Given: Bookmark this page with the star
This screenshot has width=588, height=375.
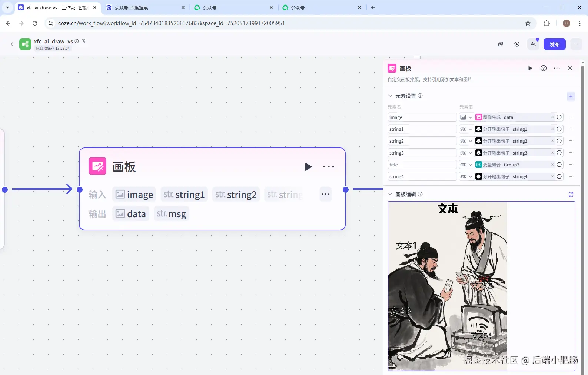Looking at the screenshot, I should 528,23.
